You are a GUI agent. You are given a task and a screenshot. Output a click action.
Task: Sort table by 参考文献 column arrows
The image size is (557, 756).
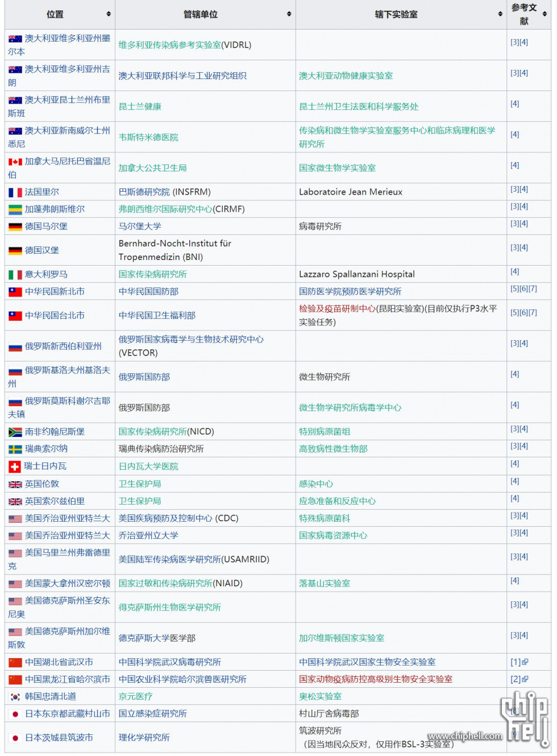544,14
